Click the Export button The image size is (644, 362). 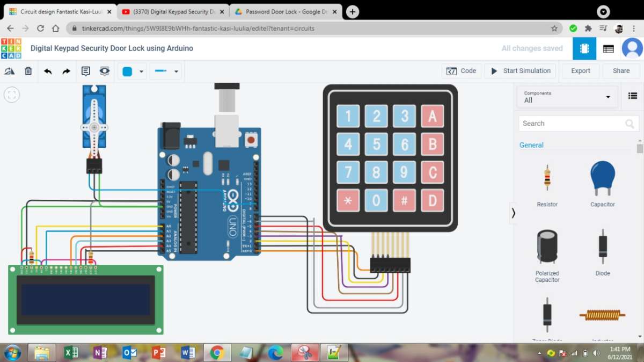(580, 71)
